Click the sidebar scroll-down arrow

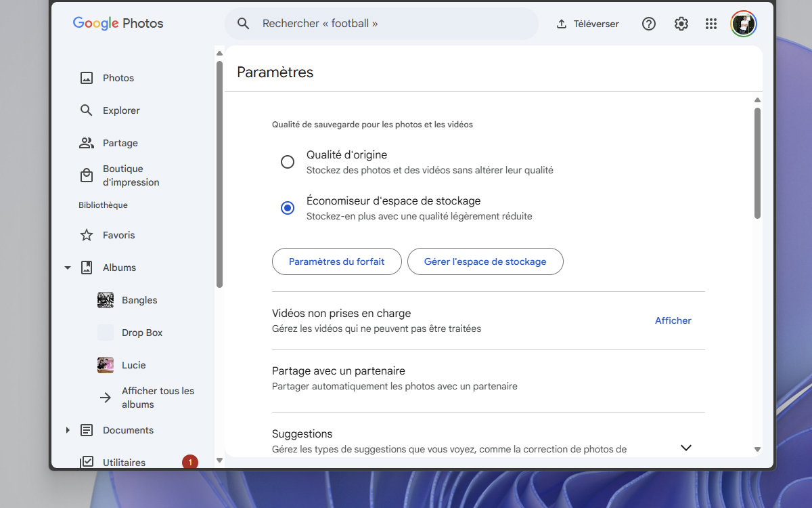tap(219, 460)
